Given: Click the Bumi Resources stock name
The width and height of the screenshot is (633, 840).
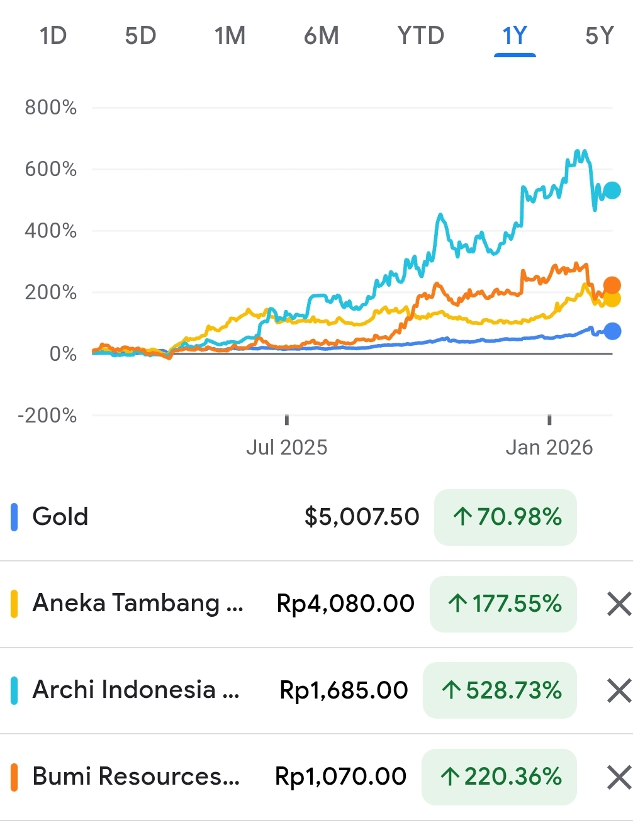Looking at the screenshot, I should [136, 776].
